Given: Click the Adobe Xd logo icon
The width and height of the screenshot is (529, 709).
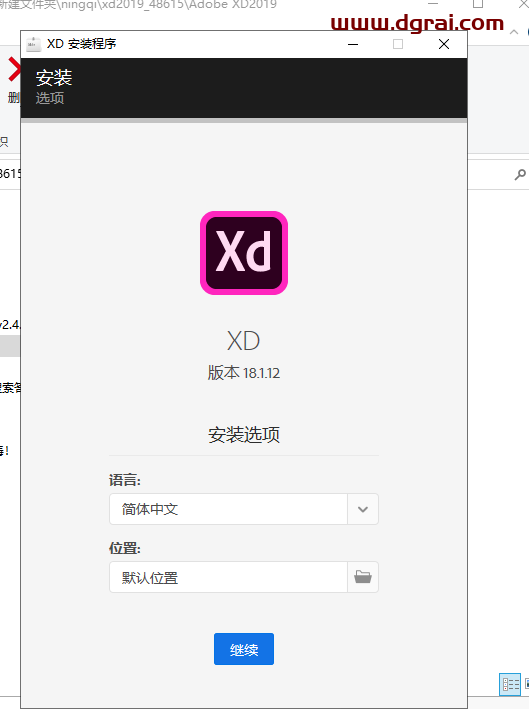Looking at the screenshot, I should tap(244, 253).
